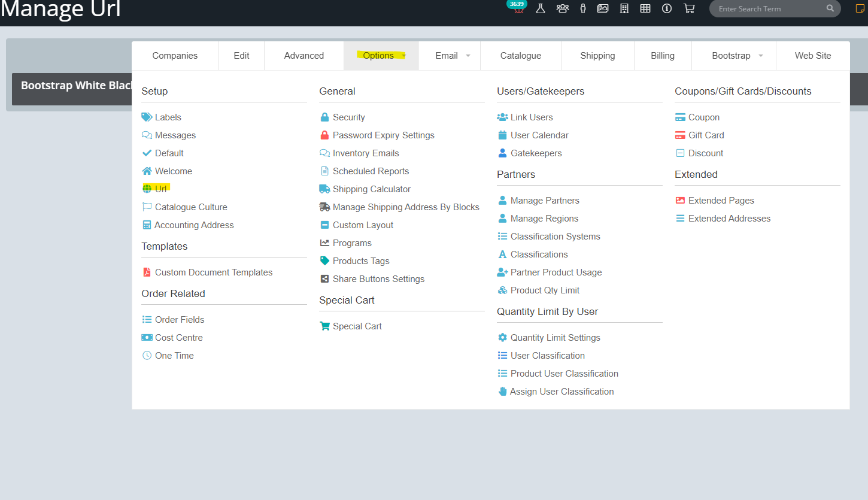Open Catalogue Culture settings
868x500 pixels.
tap(191, 207)
